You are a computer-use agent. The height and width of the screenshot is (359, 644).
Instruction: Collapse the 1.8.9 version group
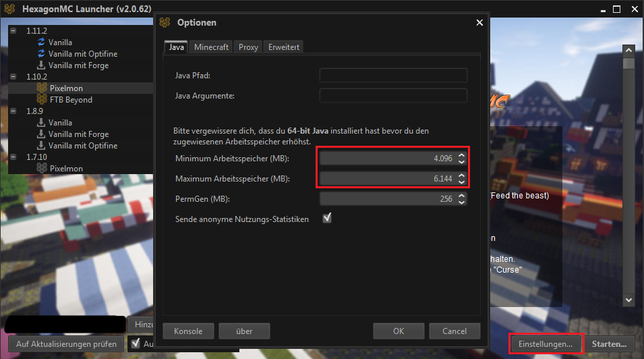13,111
